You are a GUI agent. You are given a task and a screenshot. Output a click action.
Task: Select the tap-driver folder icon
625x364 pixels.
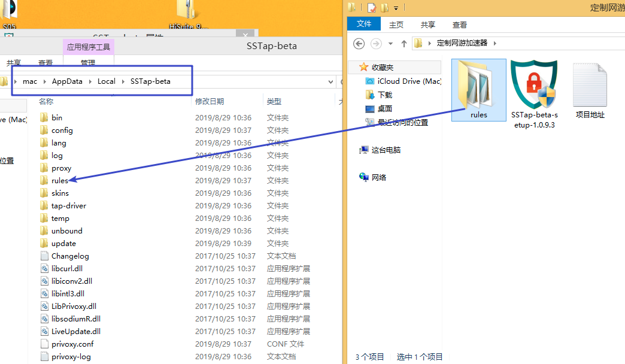44,206
